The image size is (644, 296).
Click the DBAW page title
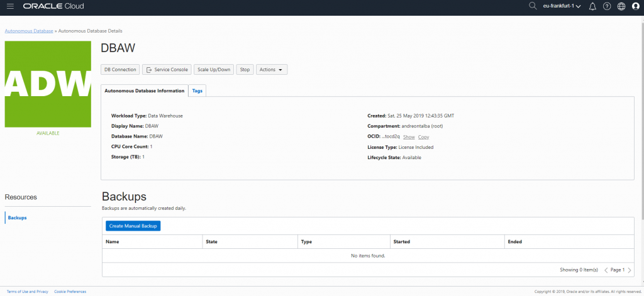tap(118, 48)
